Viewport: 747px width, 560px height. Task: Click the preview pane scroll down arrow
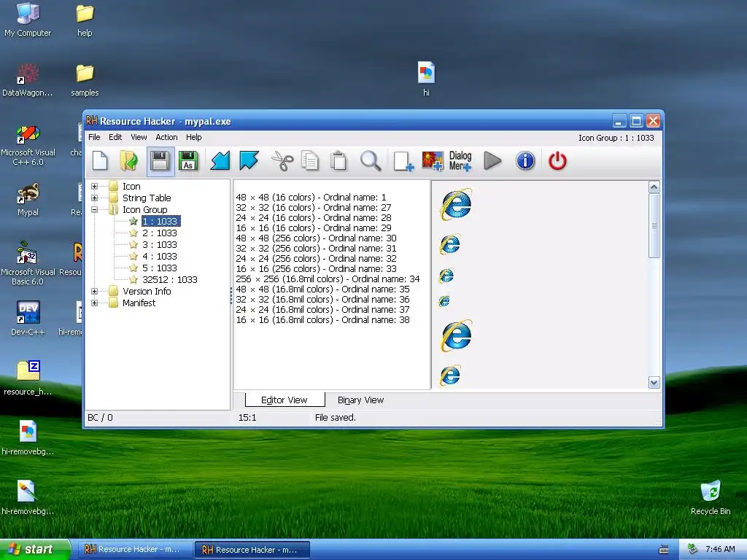tap(654, 382)
